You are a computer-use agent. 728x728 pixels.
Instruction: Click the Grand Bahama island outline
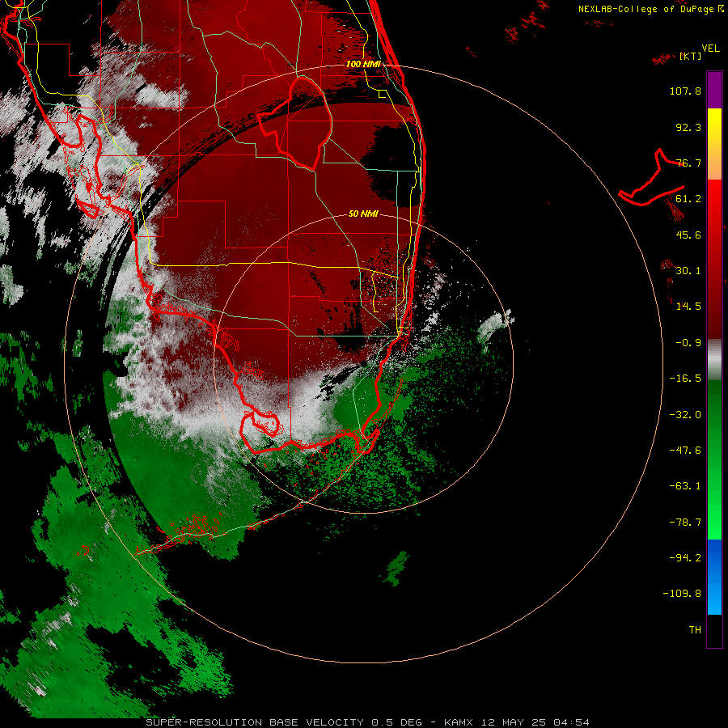pyautogui.click(x=652, y=178)
